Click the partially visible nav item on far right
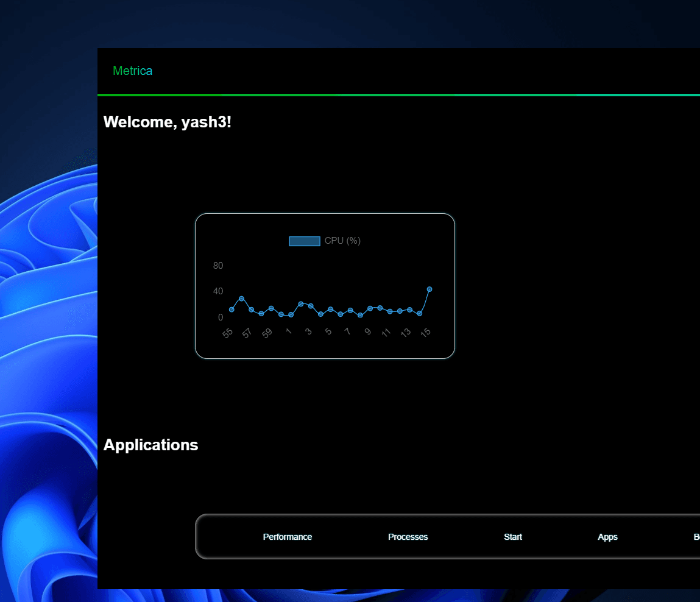 (x=696, y=537)
